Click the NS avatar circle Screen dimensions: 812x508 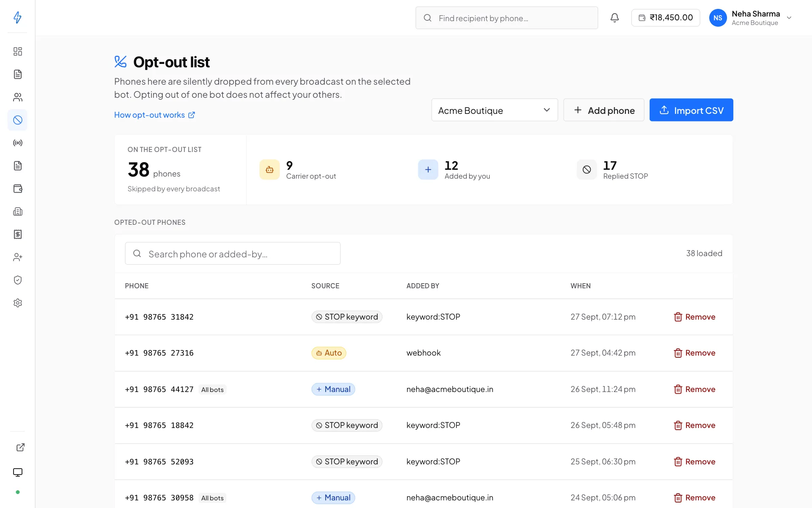(718, 18)
